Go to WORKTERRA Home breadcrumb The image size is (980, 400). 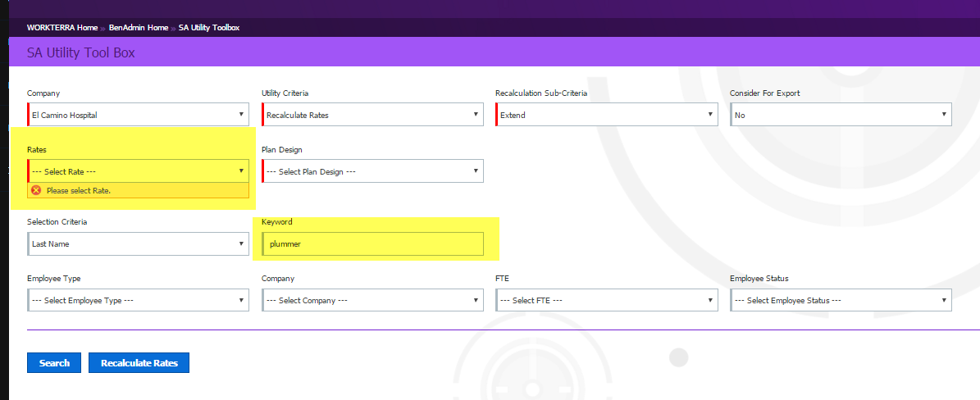[62, 28]
